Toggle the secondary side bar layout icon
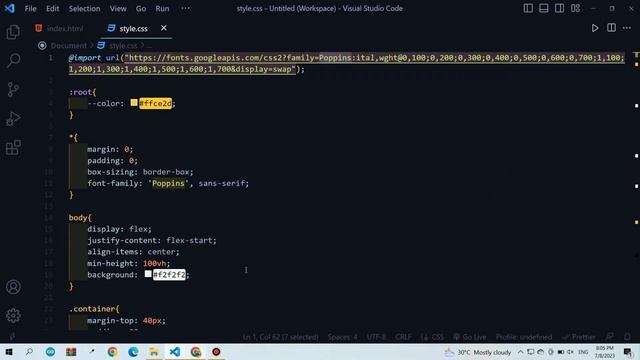 [x=560, y=8]
